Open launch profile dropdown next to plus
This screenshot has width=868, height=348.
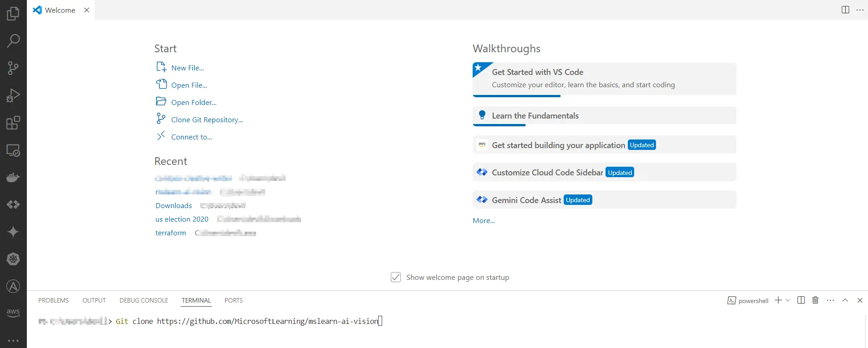coord(788,300)
